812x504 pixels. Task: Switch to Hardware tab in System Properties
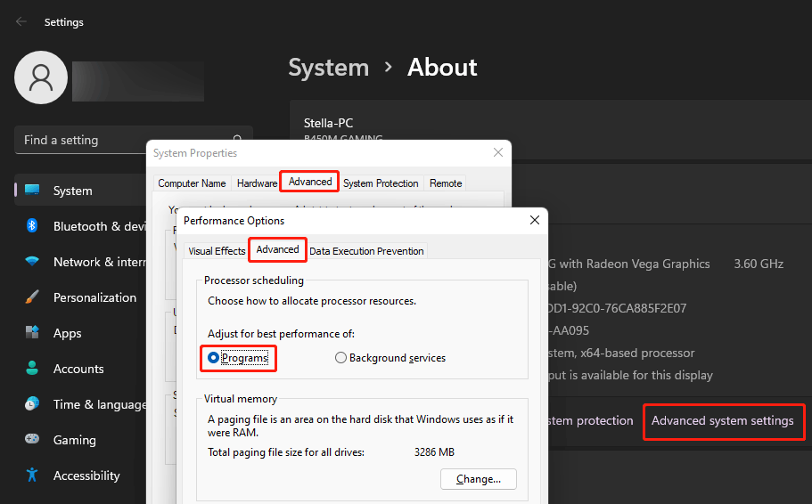coord(257,183)
